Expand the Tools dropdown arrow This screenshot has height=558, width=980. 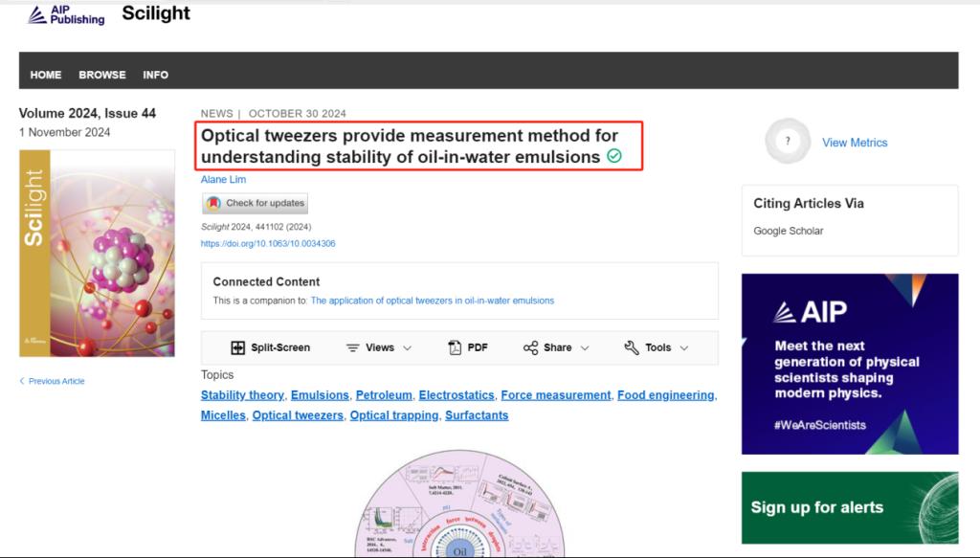[684, 348]
